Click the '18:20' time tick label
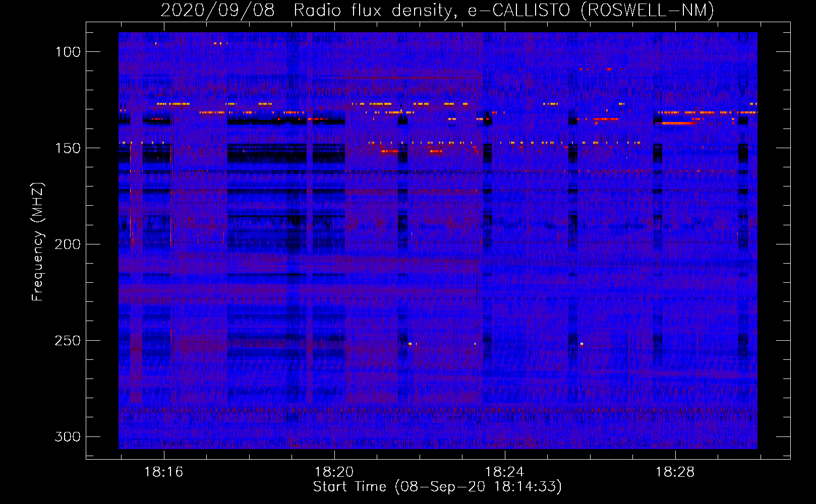Image resolution: width=816 pixels, height=504 pixels. 334,472
